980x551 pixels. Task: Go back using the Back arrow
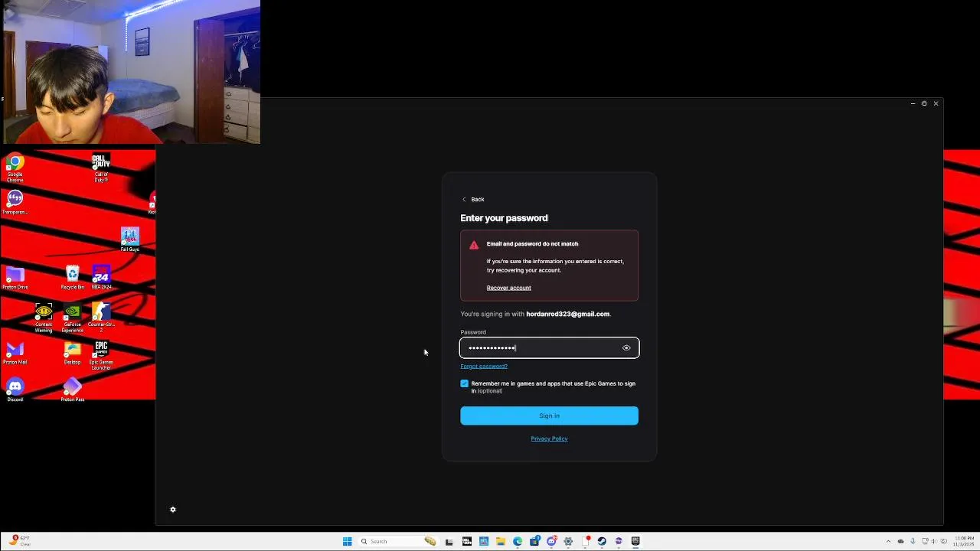[473, 199]
